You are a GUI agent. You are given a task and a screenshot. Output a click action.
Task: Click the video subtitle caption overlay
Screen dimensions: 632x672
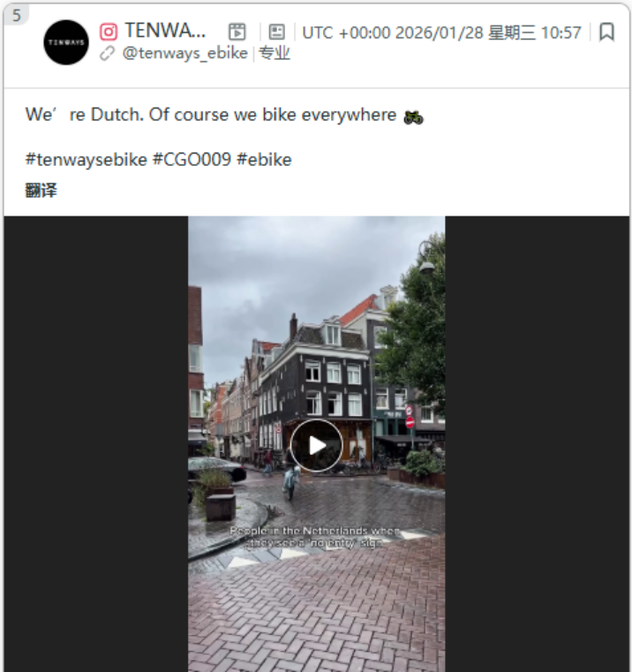314,537
